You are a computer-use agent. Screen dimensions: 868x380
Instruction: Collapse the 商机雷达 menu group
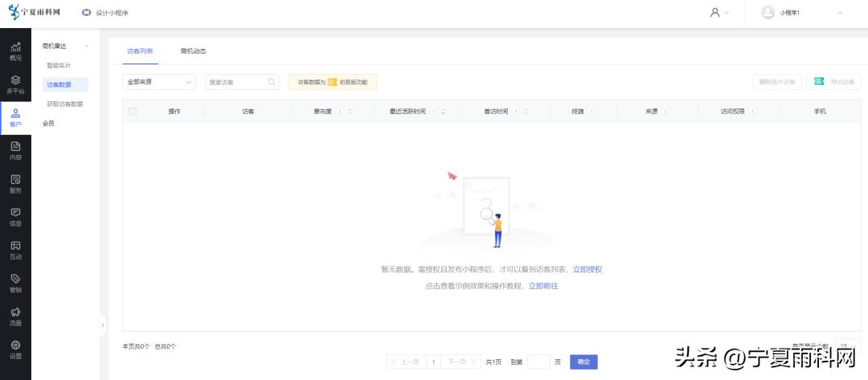[x=87, y=47]
